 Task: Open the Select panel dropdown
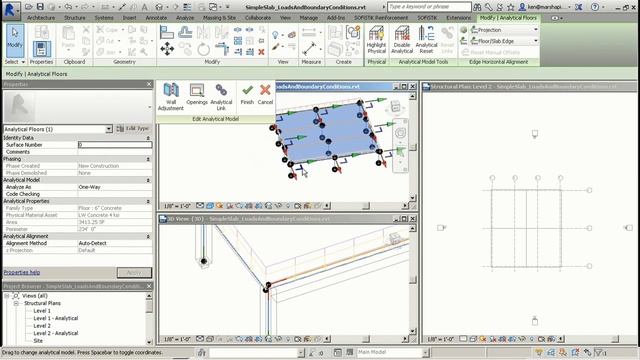point(15,62)
